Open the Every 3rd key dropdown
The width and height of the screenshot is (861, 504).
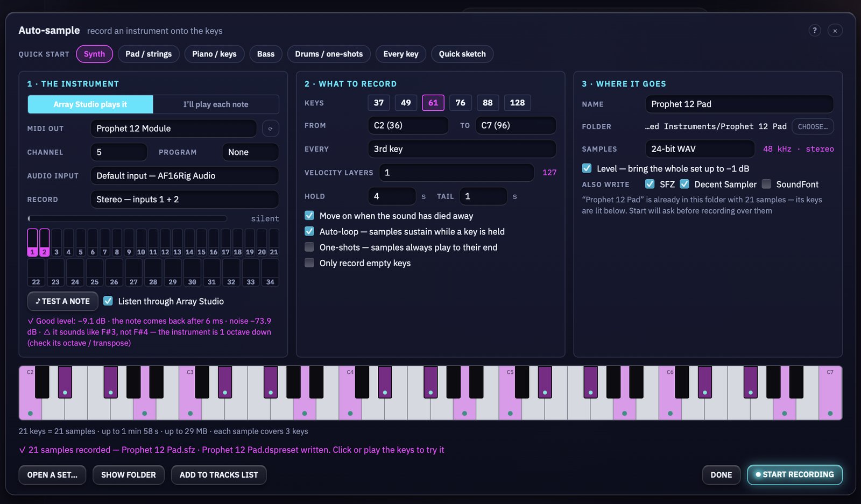(462, 149)
